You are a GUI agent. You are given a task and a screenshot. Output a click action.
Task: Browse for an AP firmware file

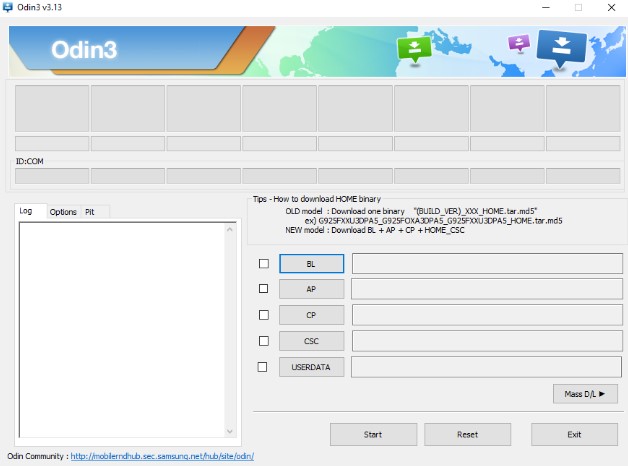311,289
